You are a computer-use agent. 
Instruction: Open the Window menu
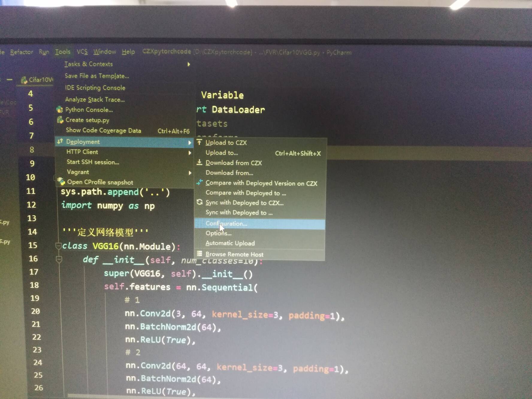pos(105,52)
